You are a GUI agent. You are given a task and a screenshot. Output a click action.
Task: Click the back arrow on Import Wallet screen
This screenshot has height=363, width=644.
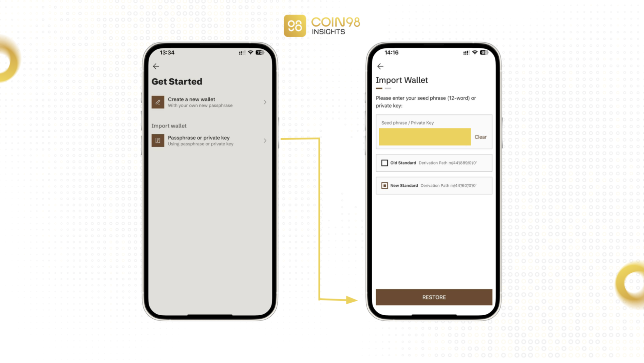pyautogui.click(x=380, y=66)
